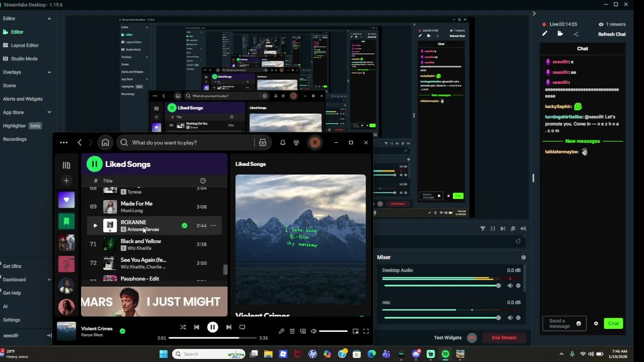This screenshot has width=644, height=362.
Task: Click the End Stream button
Action: pyautogui.click(x=504, y=338)
